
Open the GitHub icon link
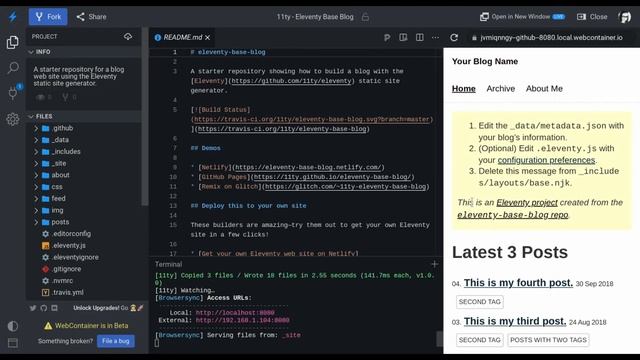44,308
